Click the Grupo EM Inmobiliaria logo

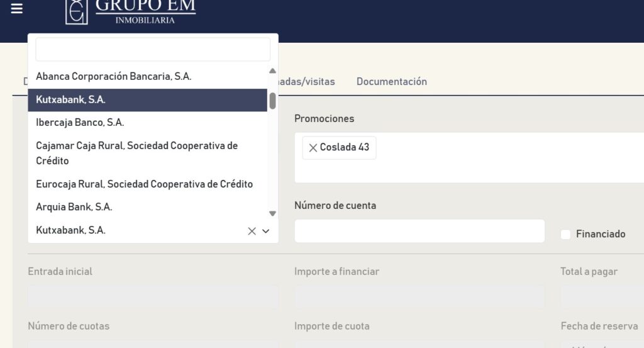131,12
